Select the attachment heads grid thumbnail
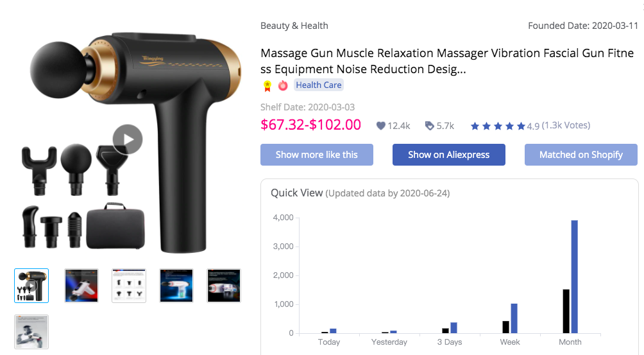Viewport: 644px width, 355px height. tap(129, 286)
